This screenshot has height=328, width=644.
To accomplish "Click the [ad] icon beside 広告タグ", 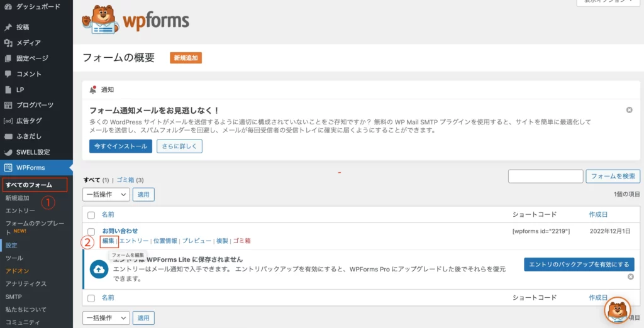I will click(x=8, y=121).
